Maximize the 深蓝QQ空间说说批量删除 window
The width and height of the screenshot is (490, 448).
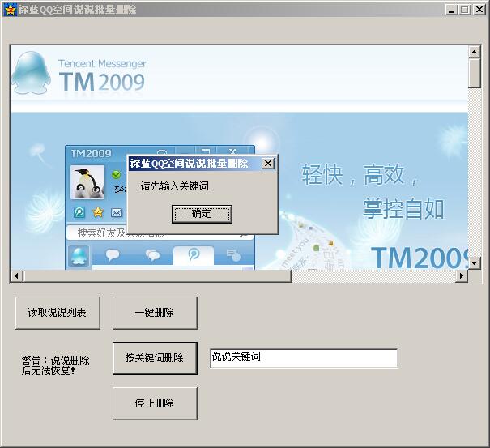(x=464, y=10)
